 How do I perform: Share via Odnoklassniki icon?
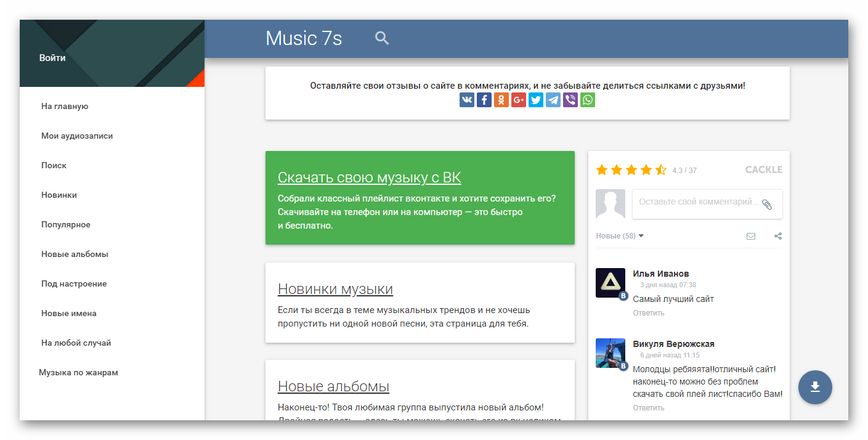501,100
